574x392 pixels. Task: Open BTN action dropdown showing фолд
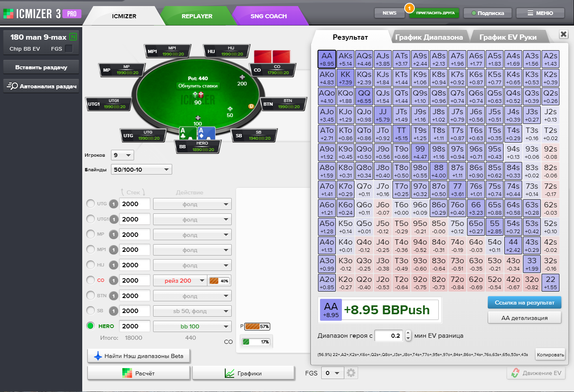(x=192, y=296)
